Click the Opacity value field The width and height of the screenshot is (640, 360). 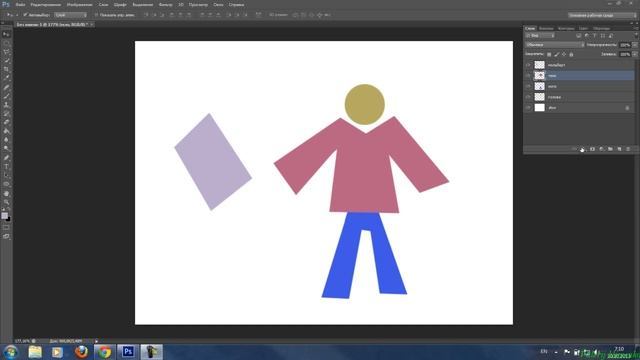(x=625, y=45)
